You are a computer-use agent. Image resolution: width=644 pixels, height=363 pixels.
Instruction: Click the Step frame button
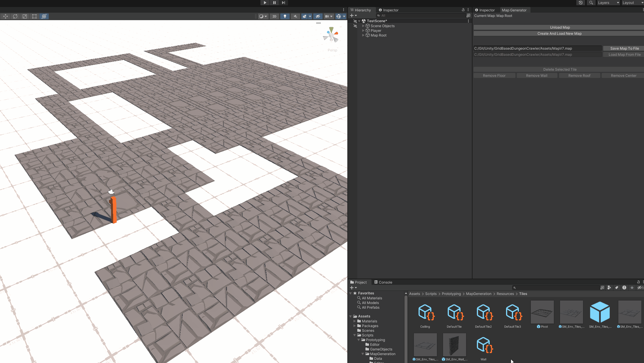[283, 3]
